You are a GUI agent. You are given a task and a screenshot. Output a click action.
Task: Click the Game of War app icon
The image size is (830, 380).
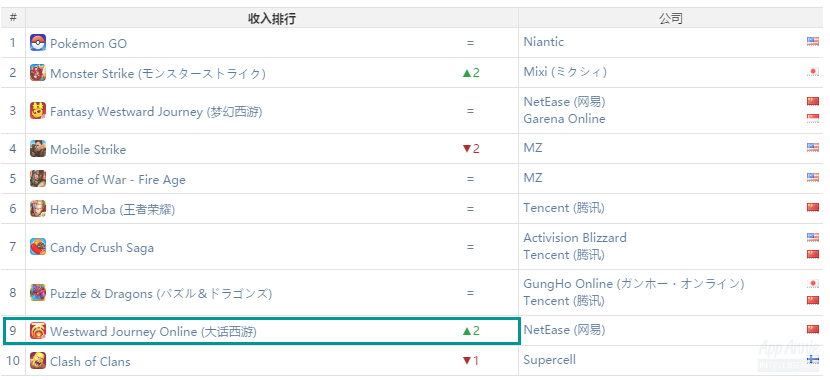pyautogui.click(x=38, y=179)
